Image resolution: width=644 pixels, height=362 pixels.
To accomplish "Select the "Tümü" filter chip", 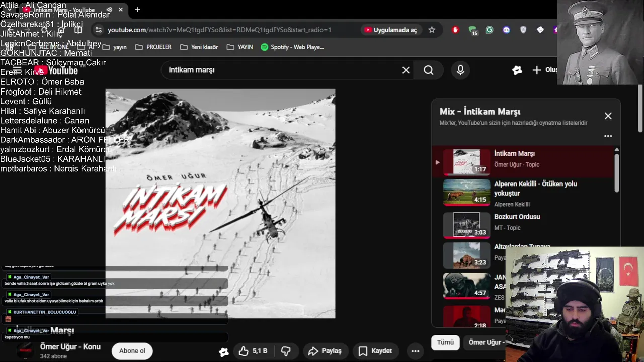I will tap(445, 342).
